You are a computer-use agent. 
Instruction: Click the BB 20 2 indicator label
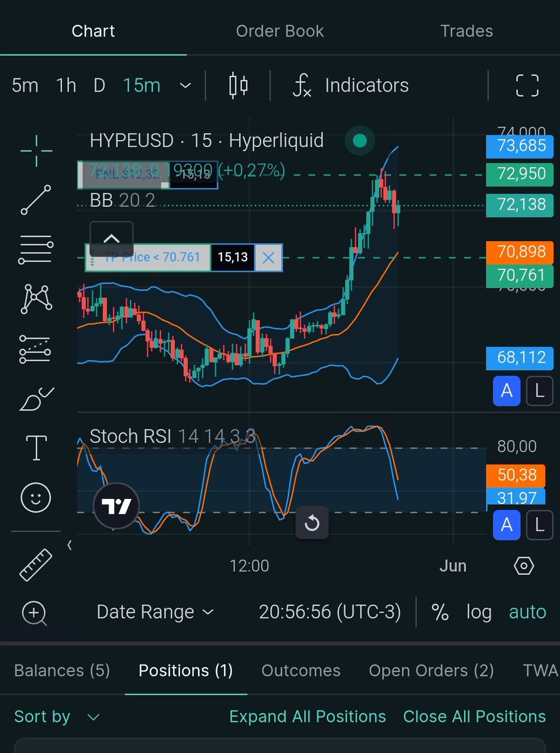point(122,200)
